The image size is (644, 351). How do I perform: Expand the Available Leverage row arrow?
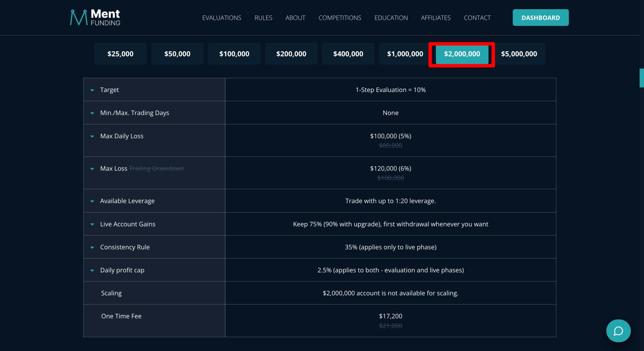tap(92, 201)
